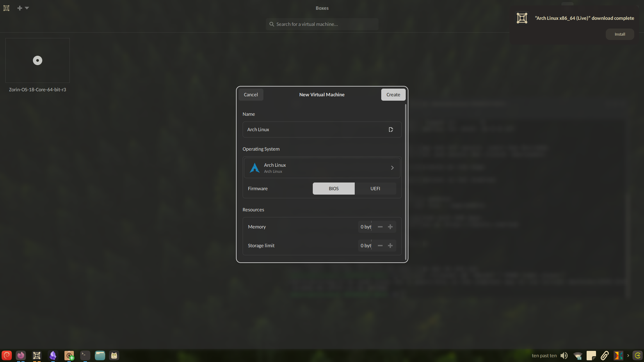
Task: Click Install in the download notification
Action: pos(619,34)
